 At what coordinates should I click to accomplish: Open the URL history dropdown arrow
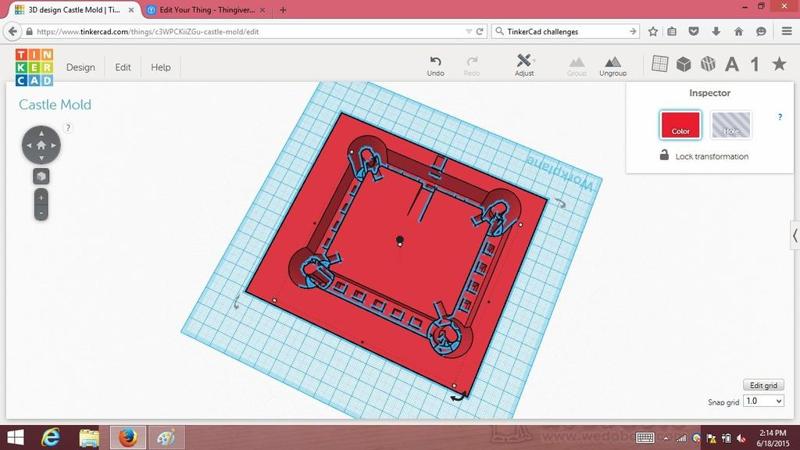pyautogui.click(x=468, y=32)
